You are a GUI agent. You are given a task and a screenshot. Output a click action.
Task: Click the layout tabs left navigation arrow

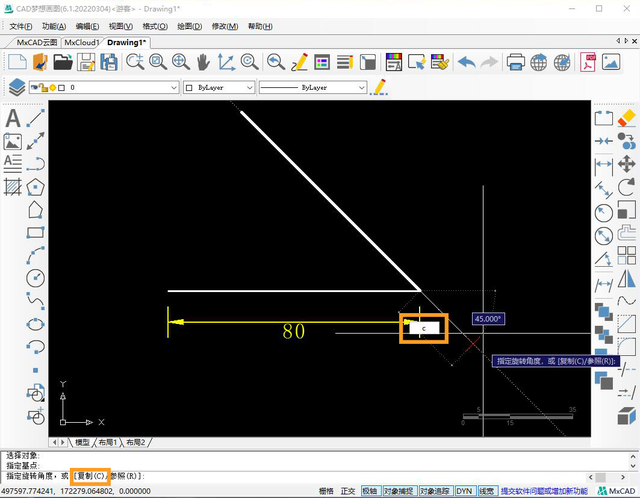click(55, 442)
